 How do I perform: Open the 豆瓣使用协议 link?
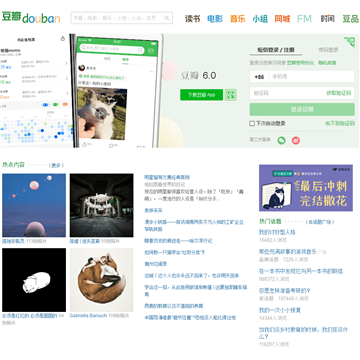(x=301, y=63)
